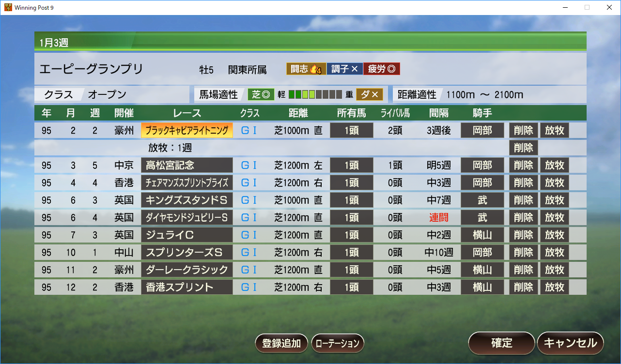Viewport: 621px width, 364px height.
Task: View owned horses 1頭 for ブラックキャビアライトニング
Action: (x=352, y=130)
